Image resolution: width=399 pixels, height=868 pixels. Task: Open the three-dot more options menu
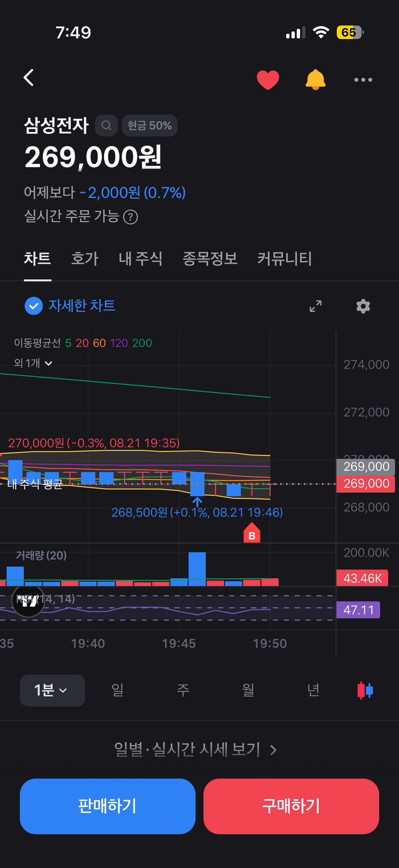click(x=363, y=80)
